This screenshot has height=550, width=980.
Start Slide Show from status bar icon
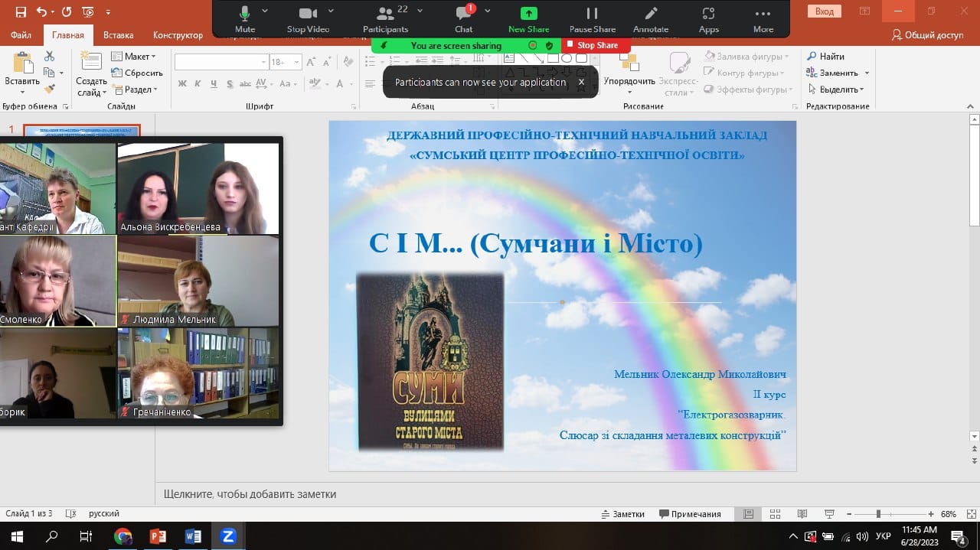click(828, 514)
